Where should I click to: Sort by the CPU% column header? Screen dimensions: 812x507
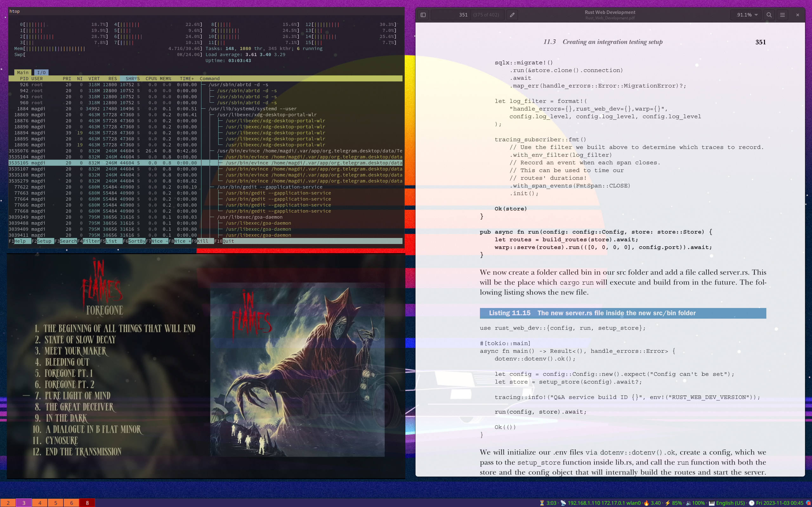(x=151, y=79)
